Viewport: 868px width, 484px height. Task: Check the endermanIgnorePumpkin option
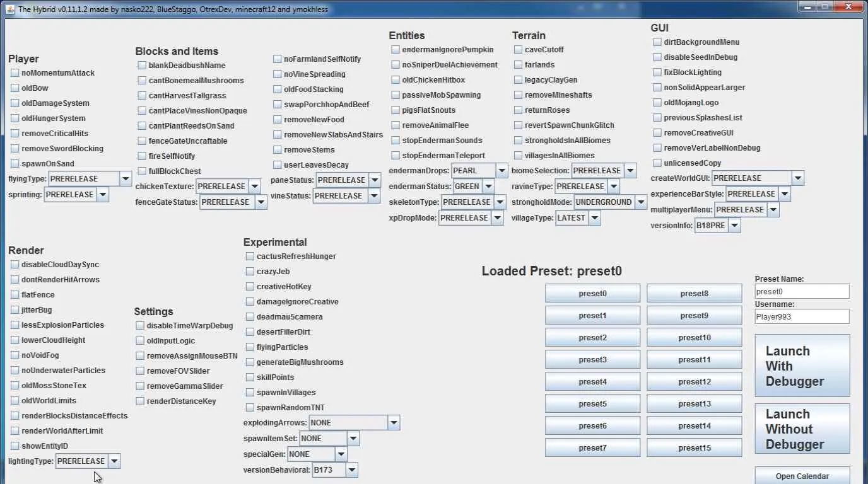click(x=396, y=50)
